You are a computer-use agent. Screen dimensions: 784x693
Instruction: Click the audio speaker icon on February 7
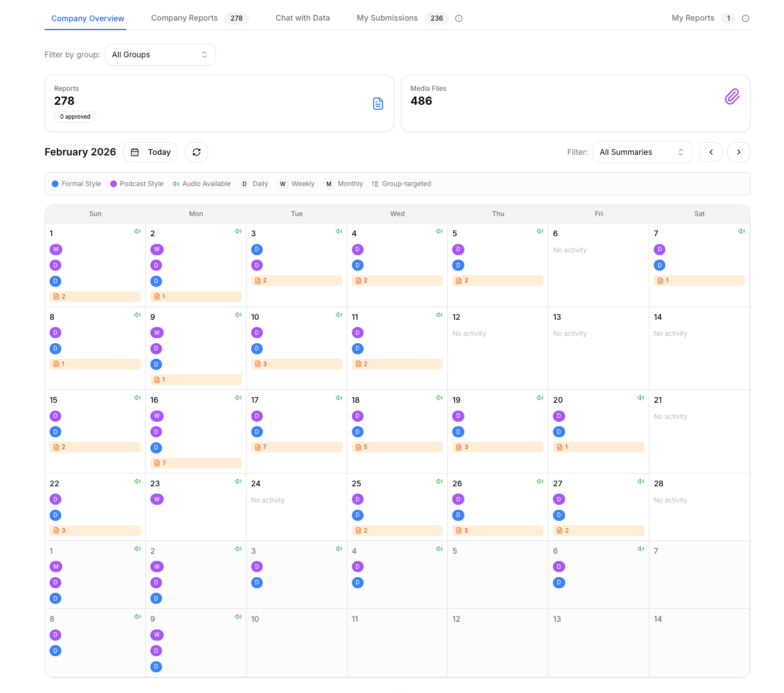coord(742,231)
